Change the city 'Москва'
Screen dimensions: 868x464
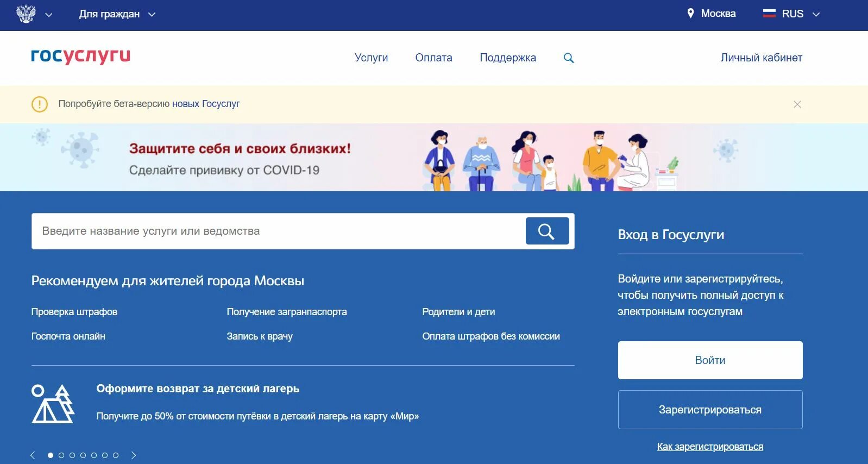click(x=718, y=14)
